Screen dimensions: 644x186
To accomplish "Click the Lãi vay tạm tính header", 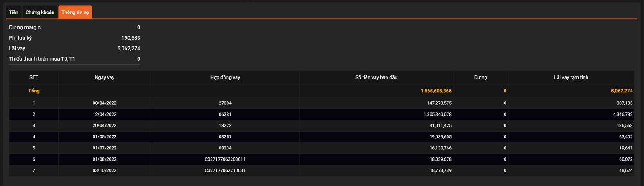I will click(x=571, y=78).
